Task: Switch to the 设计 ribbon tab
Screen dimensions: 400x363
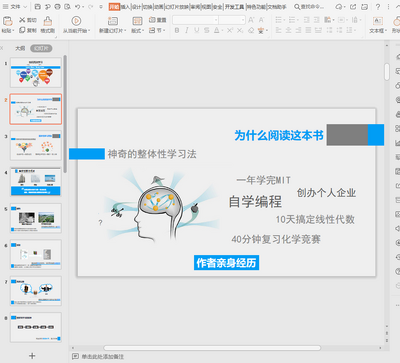Action: point(137,7)
